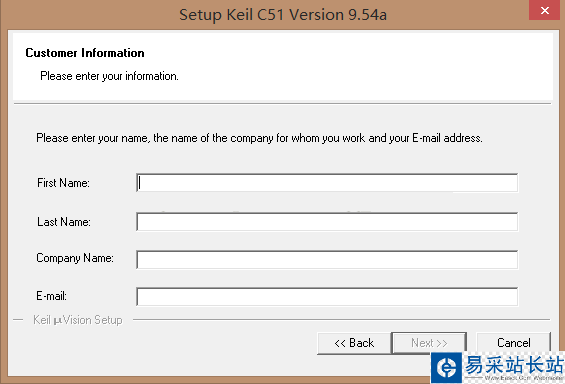Viewport: 565px width, 384px height.
Task: Activate the Company Name field
Action: [x=327, y=259]
